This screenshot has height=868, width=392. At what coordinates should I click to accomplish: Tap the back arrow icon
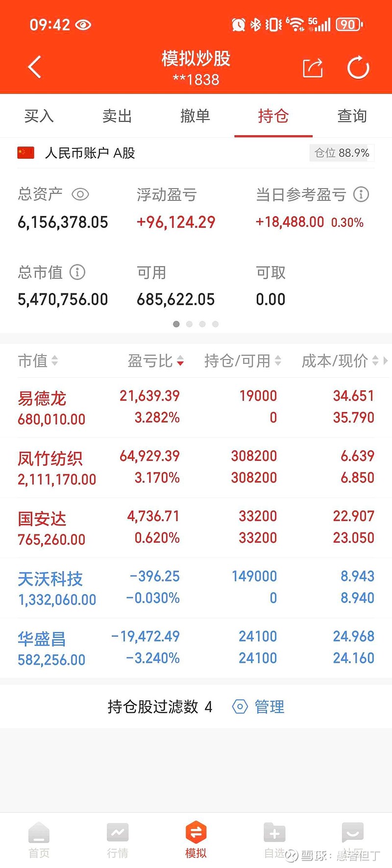coord(34,67)
